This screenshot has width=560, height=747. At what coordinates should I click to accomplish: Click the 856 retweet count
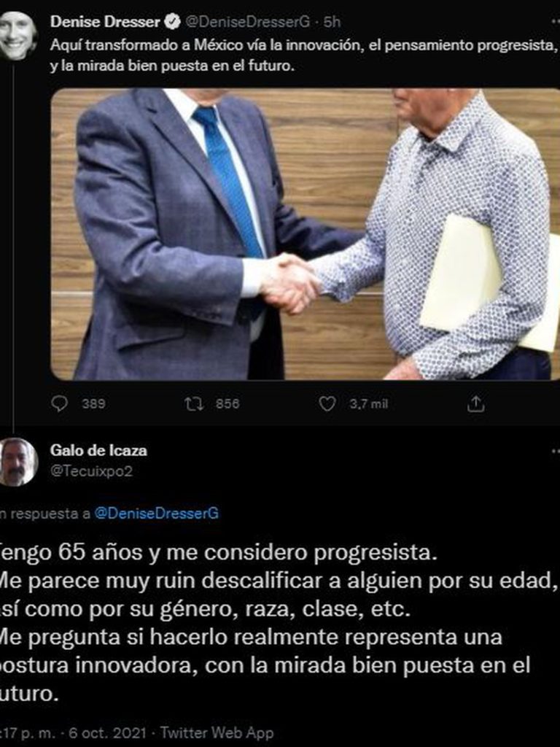tap(227, 404)
